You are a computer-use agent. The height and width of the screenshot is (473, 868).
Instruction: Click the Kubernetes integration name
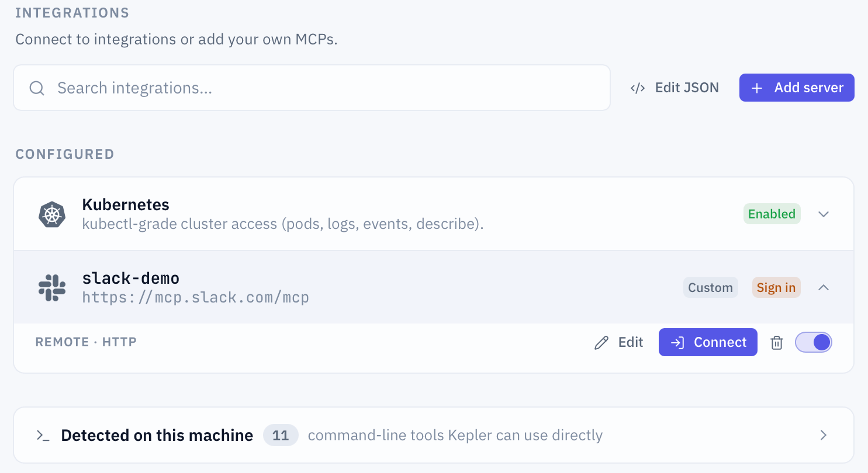126,205
